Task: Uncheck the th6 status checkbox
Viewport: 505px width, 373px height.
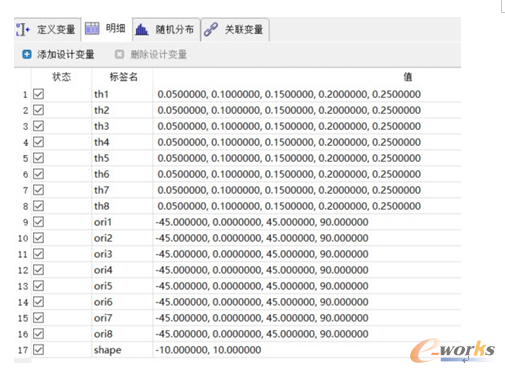Action: tap(38, 174)
